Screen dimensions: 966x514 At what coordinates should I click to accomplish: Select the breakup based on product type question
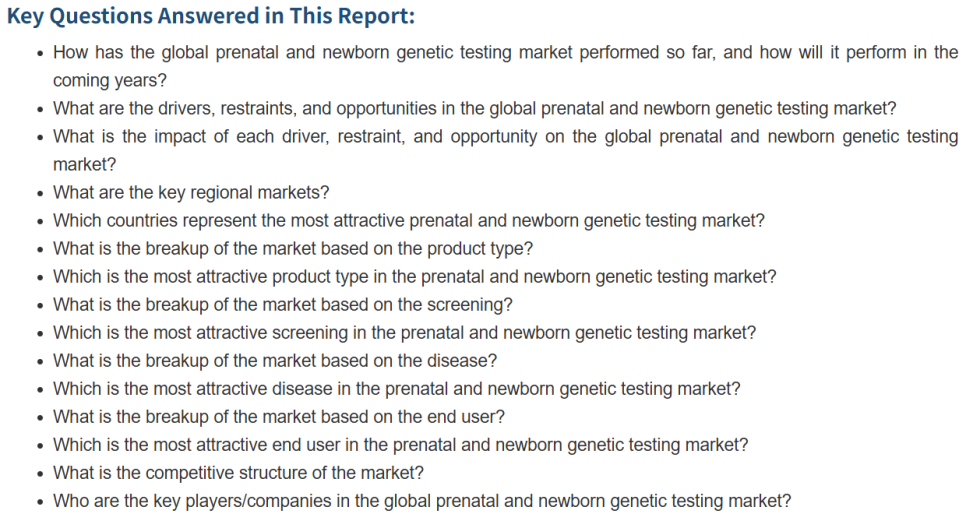(293, 248)
